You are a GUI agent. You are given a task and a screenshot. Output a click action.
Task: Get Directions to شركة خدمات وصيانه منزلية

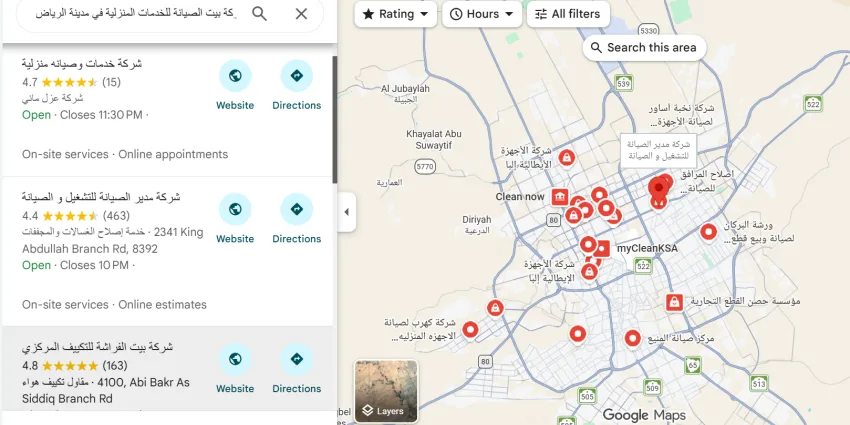click(296, 85)
